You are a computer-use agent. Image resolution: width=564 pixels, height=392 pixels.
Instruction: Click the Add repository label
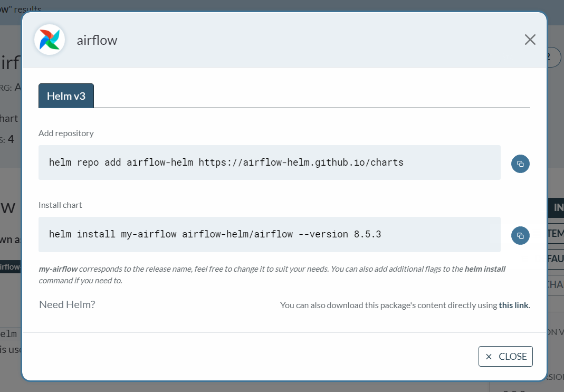66,133
